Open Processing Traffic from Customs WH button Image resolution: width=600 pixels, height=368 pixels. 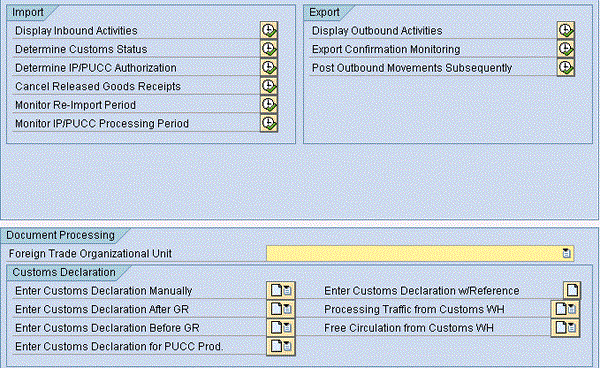[566, 309]
